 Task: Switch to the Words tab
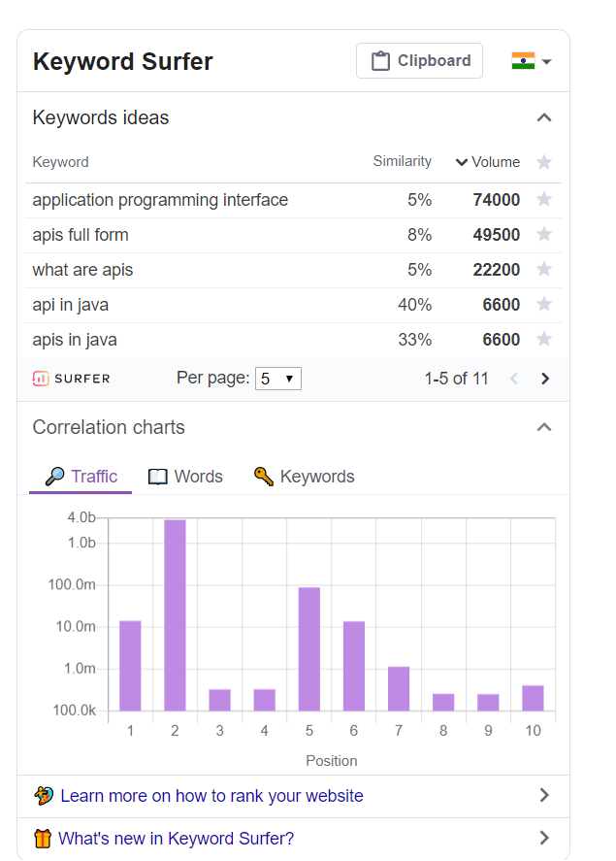(185, 477)
